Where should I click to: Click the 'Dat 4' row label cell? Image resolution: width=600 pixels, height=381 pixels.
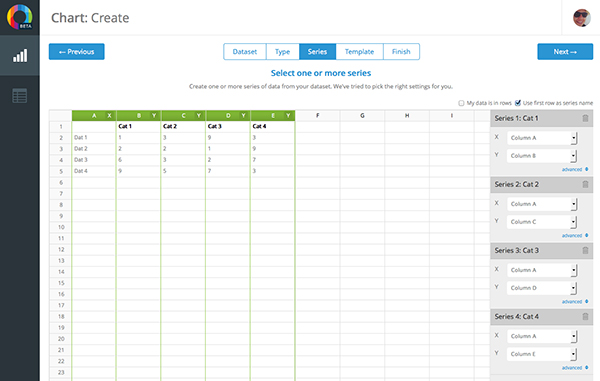pos(94,171)
